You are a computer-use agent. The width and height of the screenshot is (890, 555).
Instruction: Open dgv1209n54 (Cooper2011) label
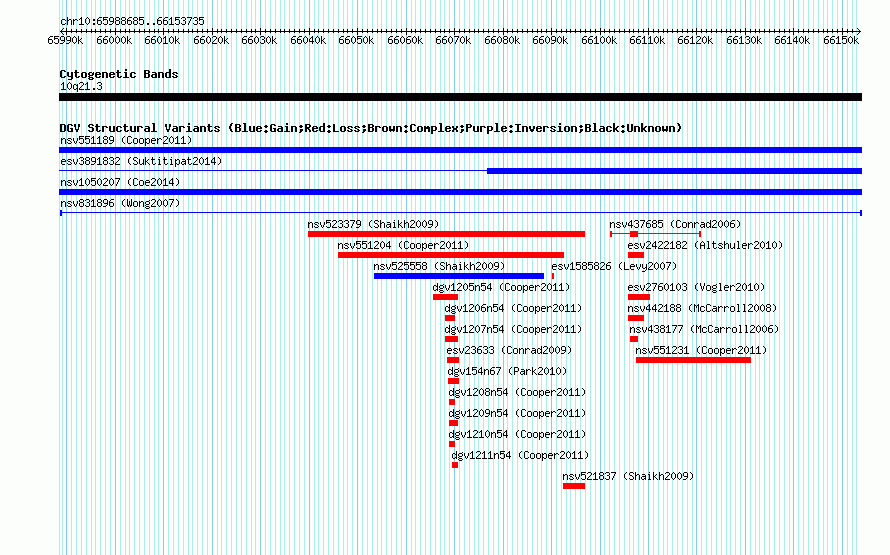coord(517,413)
